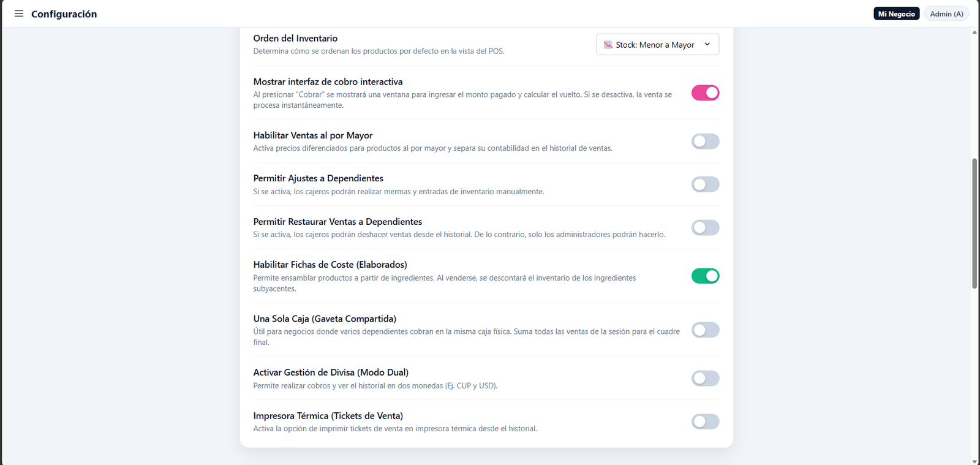Click Habilitar Fichas de Coste (Elaborados) label

coord(330,265)
